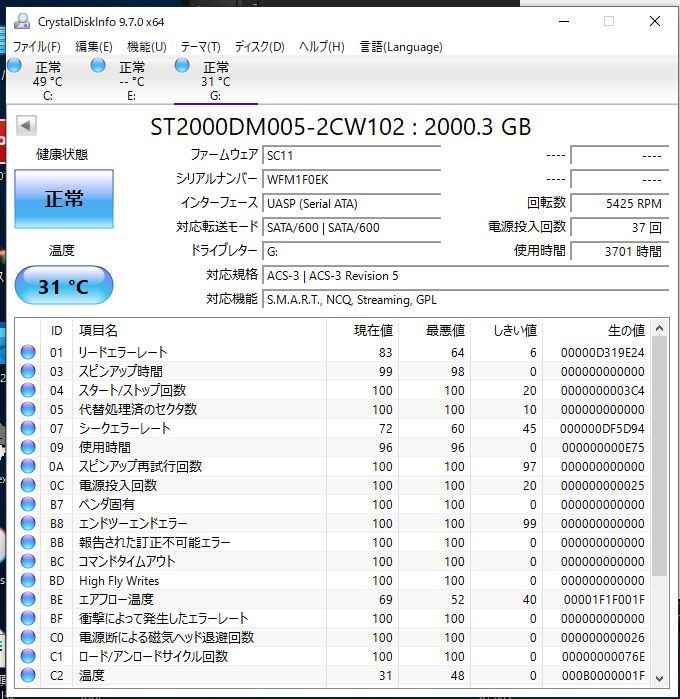Open the ヘルプ(H) menu

tap(321, 47)
